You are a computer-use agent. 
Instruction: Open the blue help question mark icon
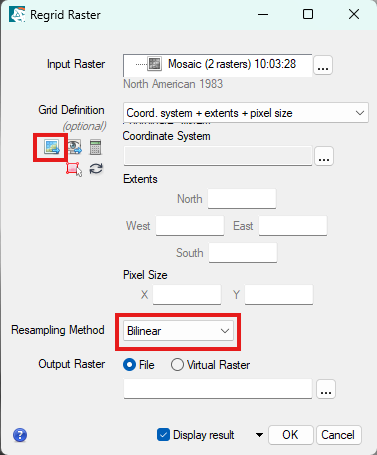[20, 435]
